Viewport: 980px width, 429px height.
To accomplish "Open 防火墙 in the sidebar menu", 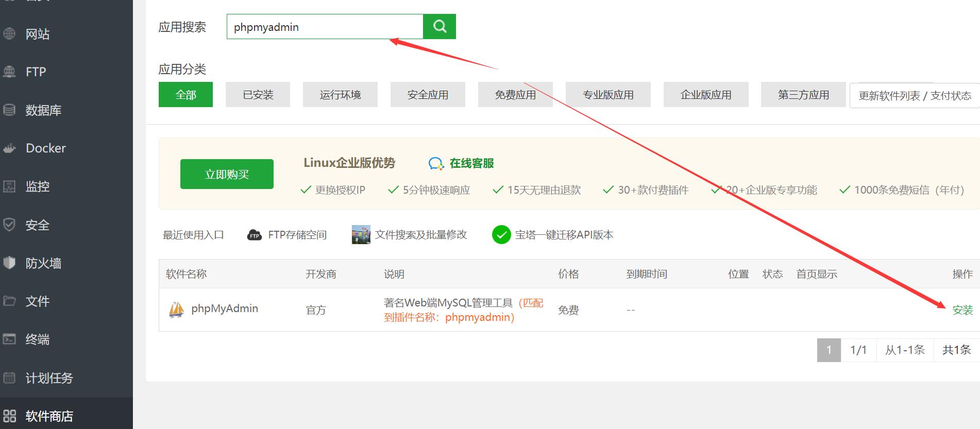I will pos(43,263).
